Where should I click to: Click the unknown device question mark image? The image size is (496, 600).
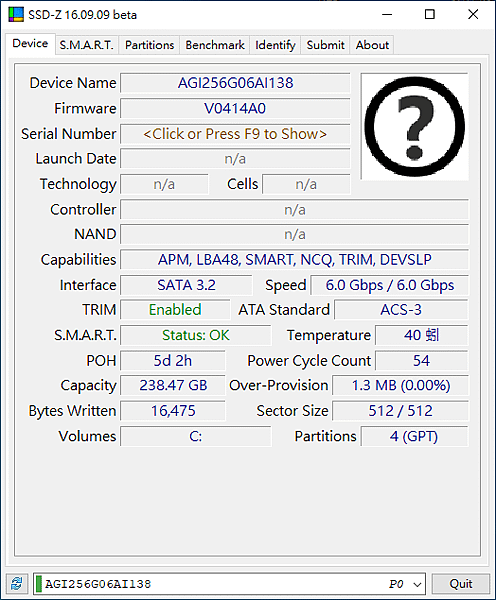[414, 126]
